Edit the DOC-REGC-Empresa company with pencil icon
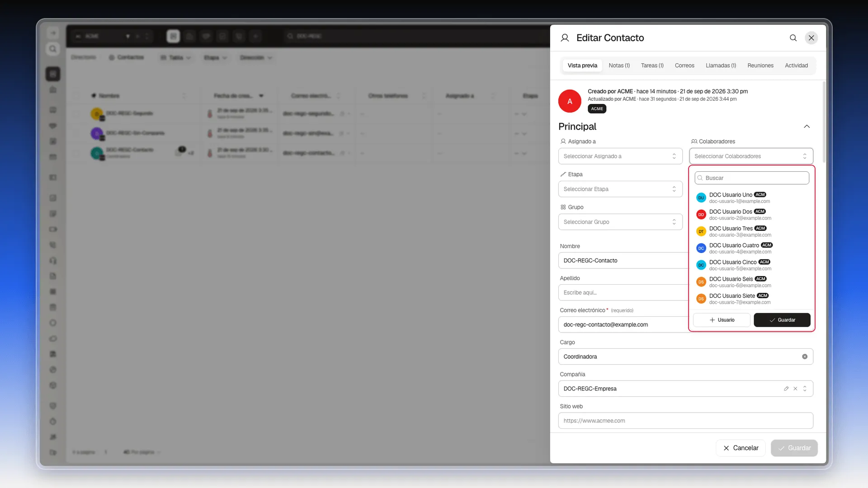868x488 pixels. (x=786, y=389)
